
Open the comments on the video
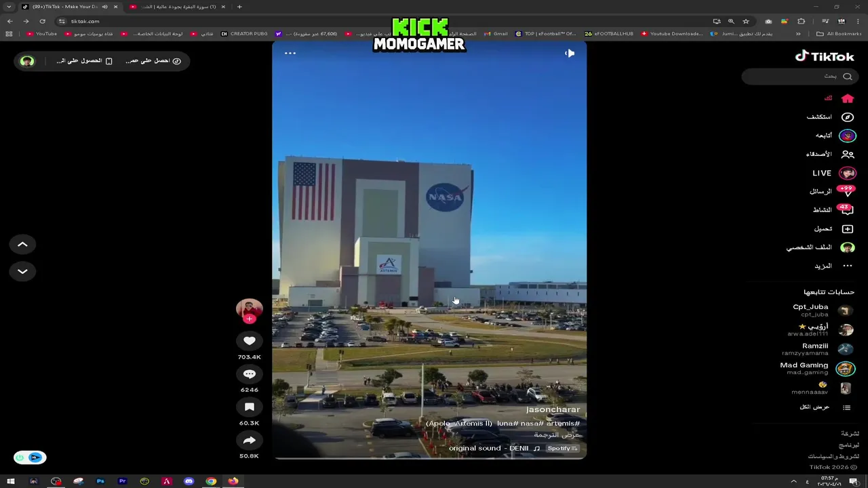249,374
